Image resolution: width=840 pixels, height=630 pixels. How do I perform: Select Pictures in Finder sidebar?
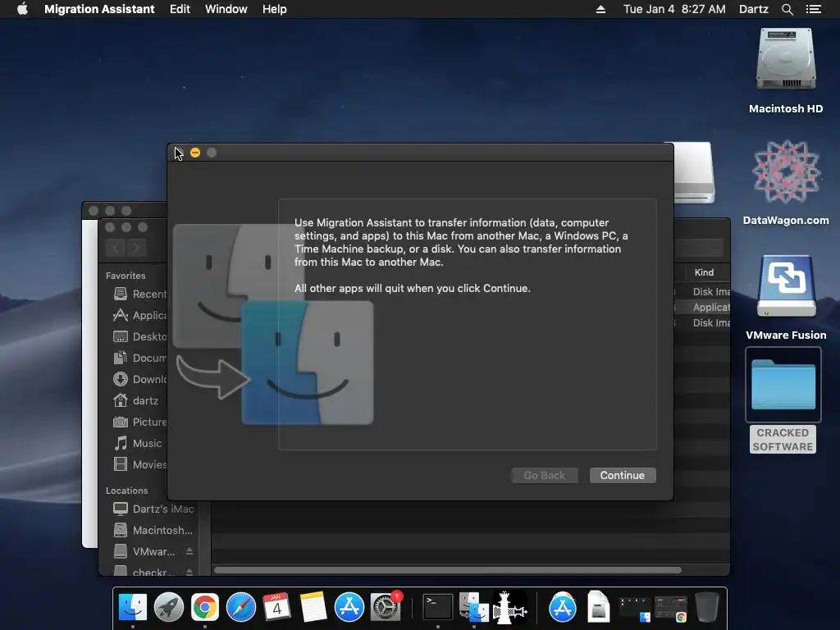pyautogui.click(x=139, y=422)
